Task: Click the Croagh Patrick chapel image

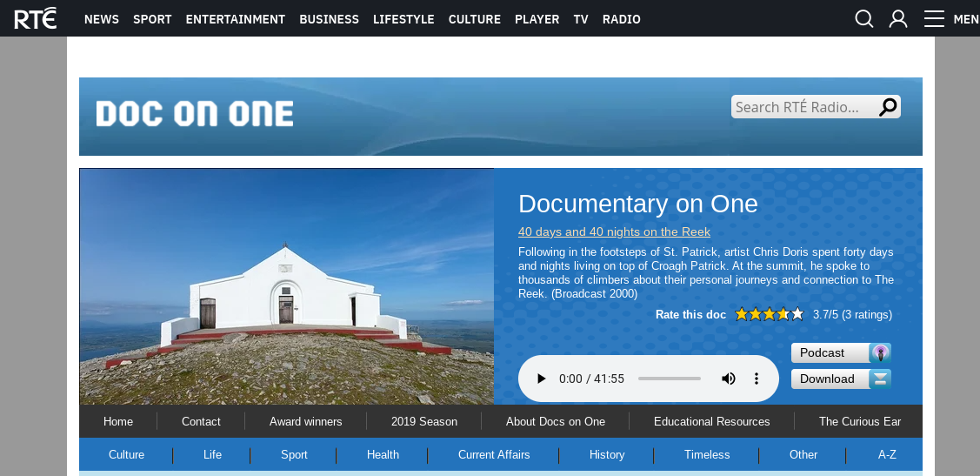Action: click(x=286, y=286)
